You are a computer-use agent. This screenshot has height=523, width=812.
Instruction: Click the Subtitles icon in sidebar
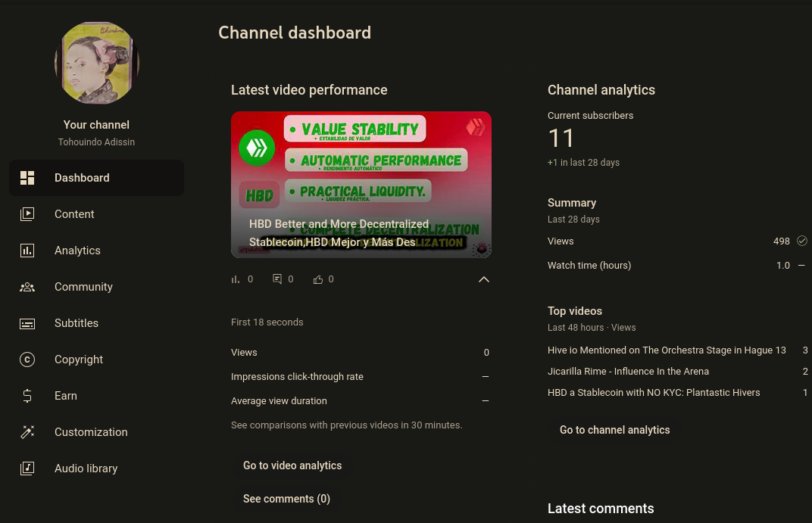click(x=27, y=323)
